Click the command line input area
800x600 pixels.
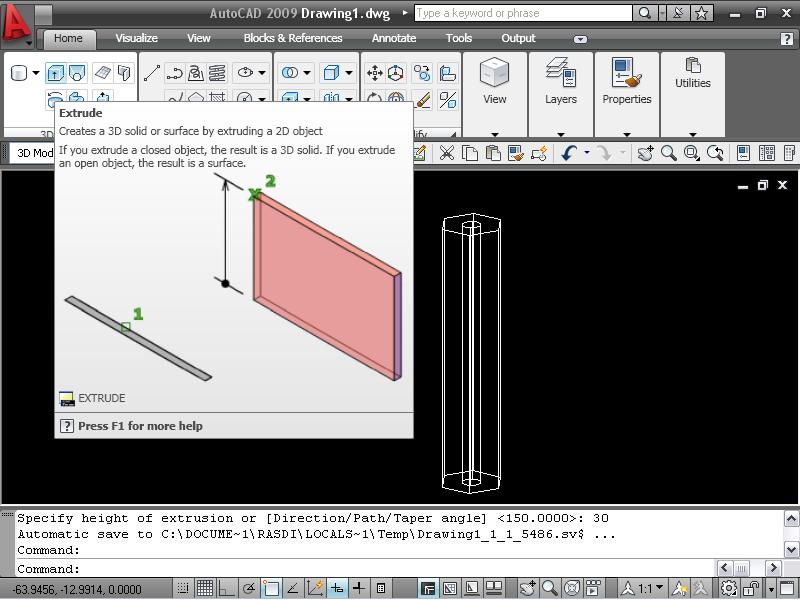(365, 569)
